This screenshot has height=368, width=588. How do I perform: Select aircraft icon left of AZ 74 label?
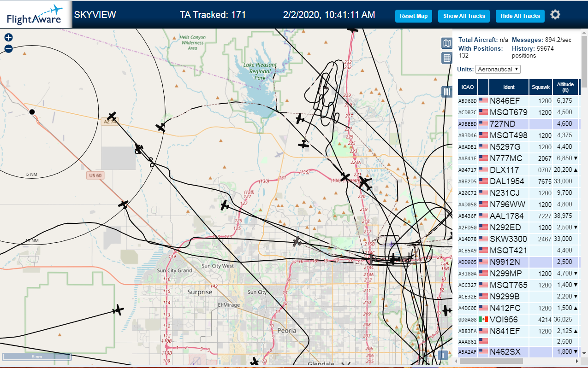click(x=112, y=116)
